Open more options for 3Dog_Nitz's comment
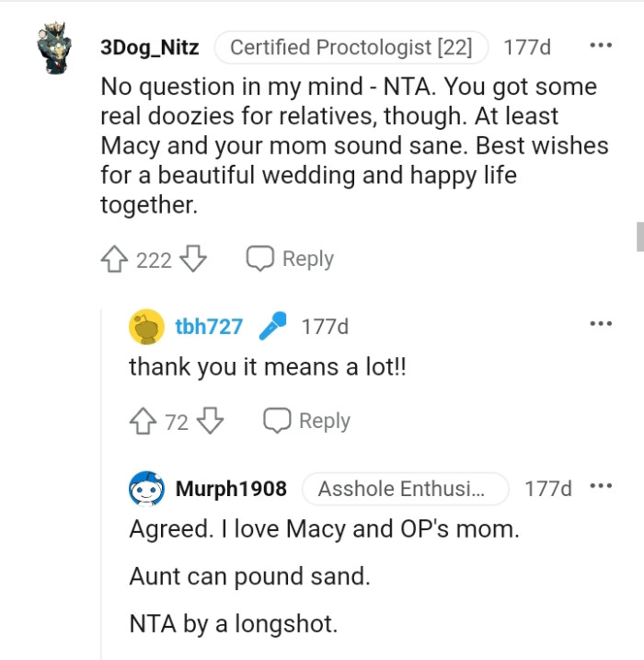This screenshot has height=660, width=644. (x=601, y=45)
